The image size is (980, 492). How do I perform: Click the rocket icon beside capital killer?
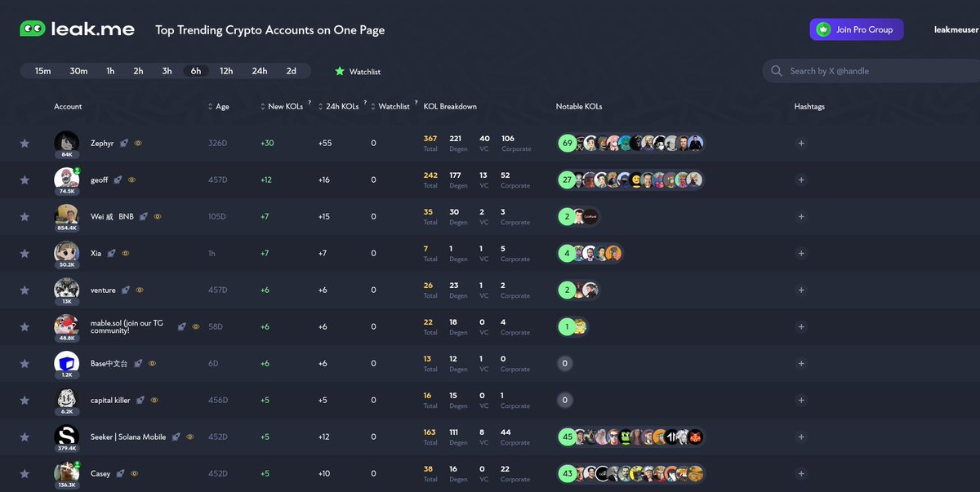140,401
